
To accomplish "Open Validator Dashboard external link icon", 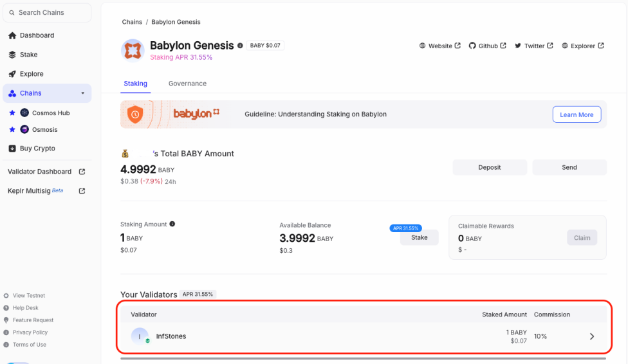I will (82, 172).
